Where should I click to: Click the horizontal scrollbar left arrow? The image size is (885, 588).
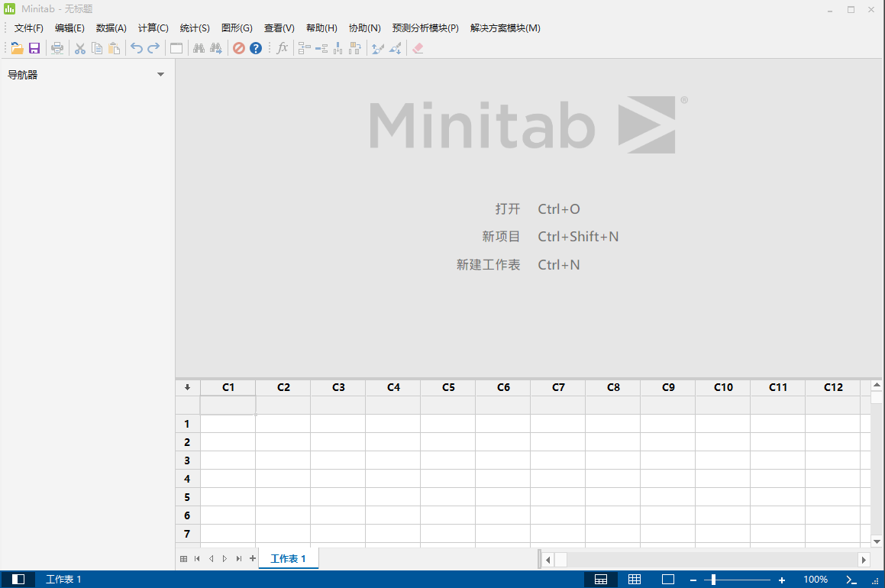coord(547,560)
